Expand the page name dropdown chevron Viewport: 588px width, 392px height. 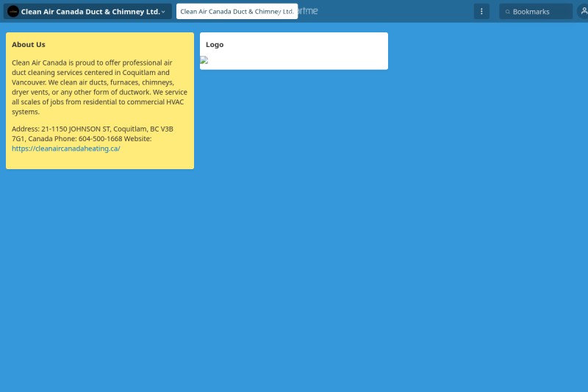(x=163, y=12)
